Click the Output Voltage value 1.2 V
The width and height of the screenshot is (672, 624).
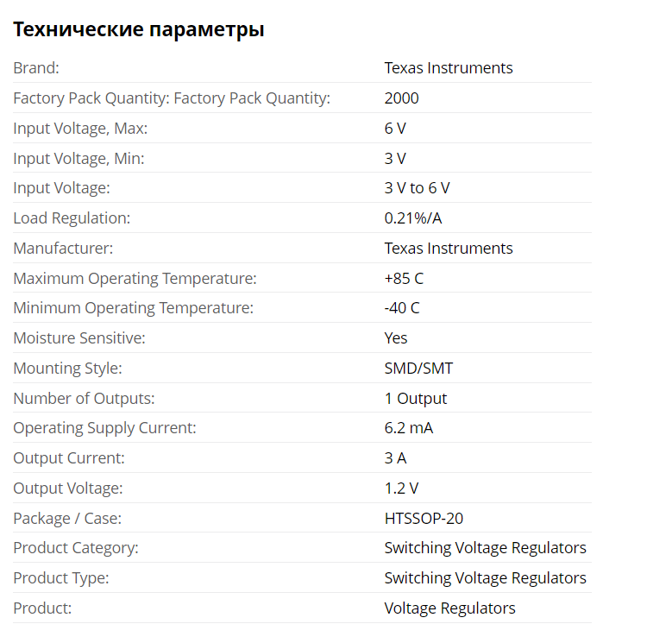click(401, 488)
